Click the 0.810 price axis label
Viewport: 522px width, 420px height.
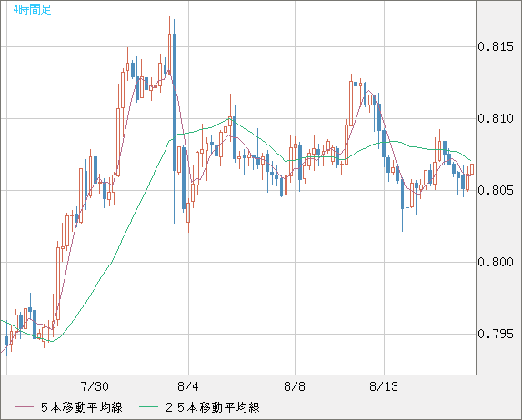[x=496, y=118]
